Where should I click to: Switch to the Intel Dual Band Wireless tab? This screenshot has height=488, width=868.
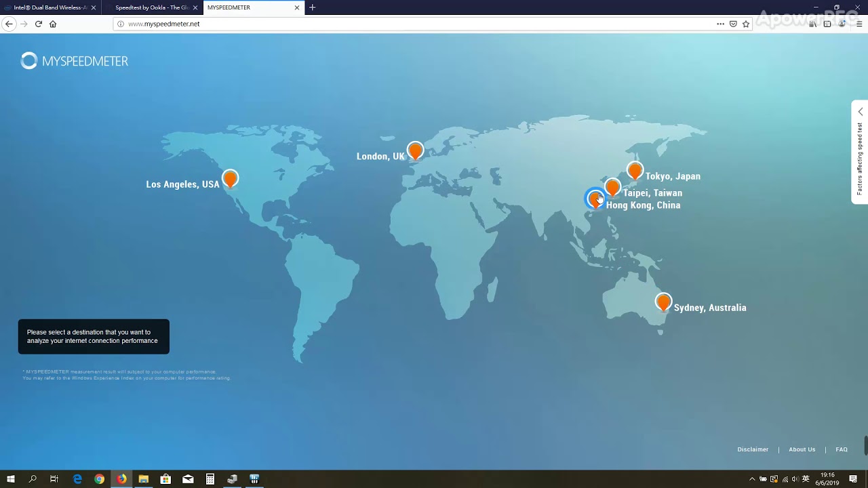click(51, 7)
